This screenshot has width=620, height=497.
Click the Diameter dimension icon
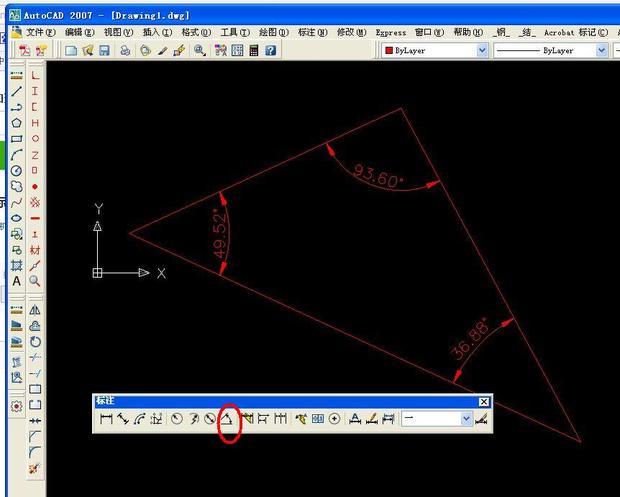click(210, 419)
